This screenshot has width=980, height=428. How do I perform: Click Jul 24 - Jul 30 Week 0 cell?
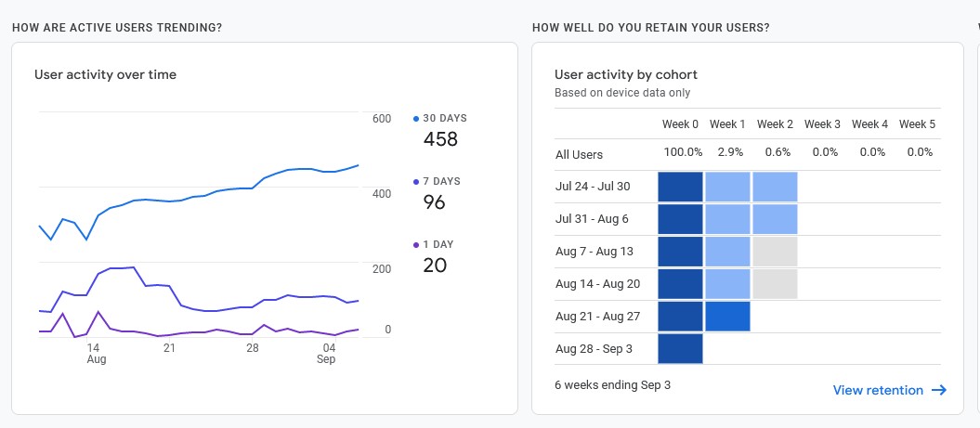tap(680, 187)
